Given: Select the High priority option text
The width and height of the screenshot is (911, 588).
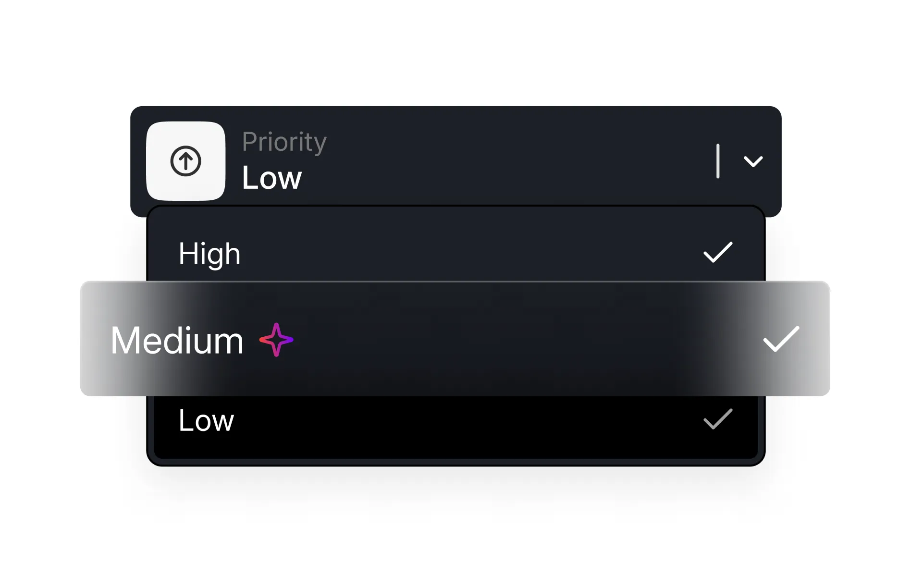Looking at the screenshot, I should click(209, 254).
